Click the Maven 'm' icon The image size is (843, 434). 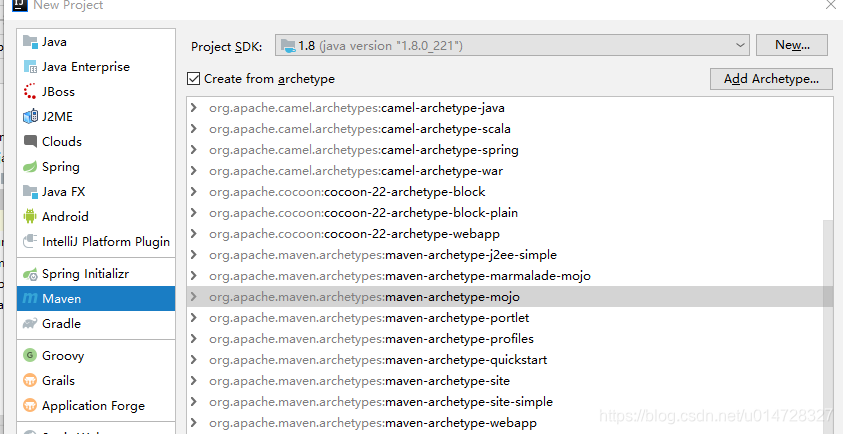(31, 298)
